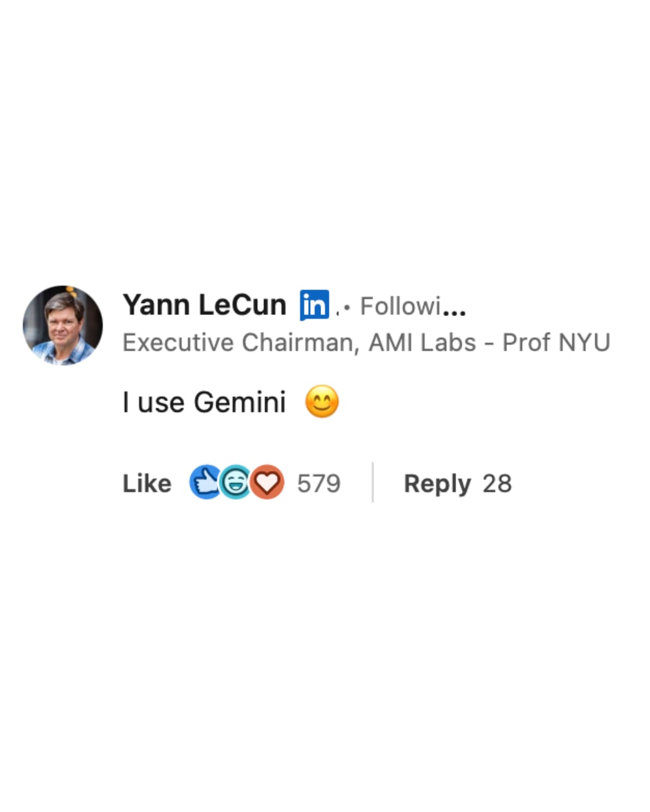Click the blue LinkedIn 'in' badge icon
Screen dimensions: 650x812
[x=313, y=305]
